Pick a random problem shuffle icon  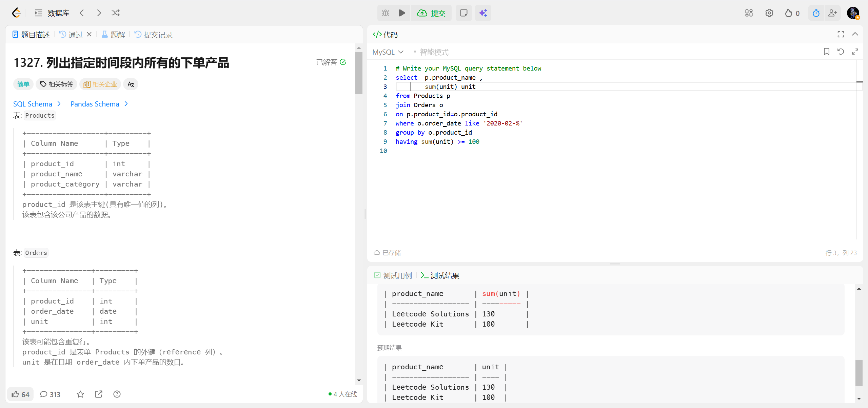[116, 13]
